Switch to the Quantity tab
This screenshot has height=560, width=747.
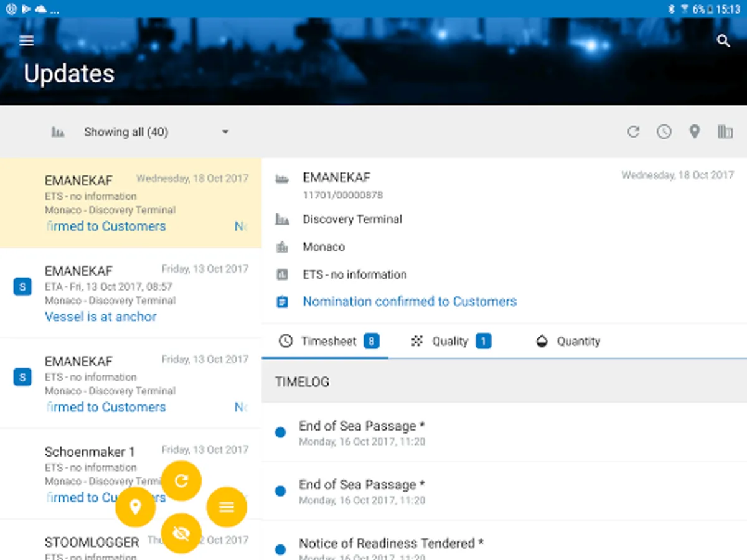pos(568,341)
